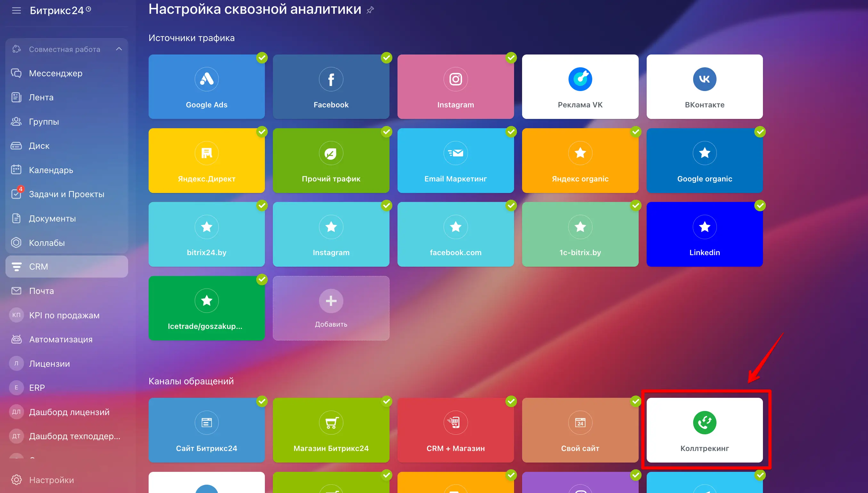
Task: Go to Задачи и Проекты menu item
Action: pos(67,194)
